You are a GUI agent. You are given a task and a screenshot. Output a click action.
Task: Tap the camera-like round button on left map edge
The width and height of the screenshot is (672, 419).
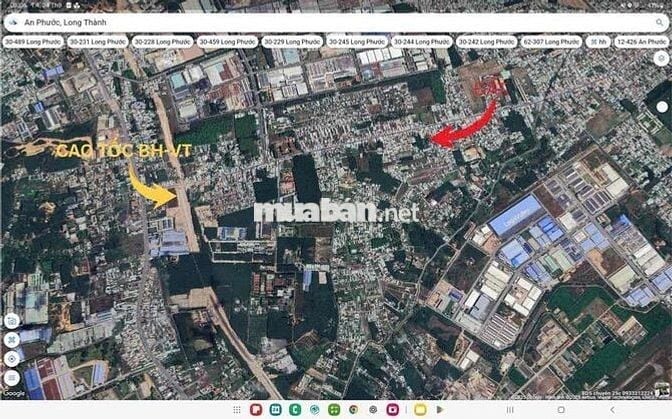pos(12,321)
